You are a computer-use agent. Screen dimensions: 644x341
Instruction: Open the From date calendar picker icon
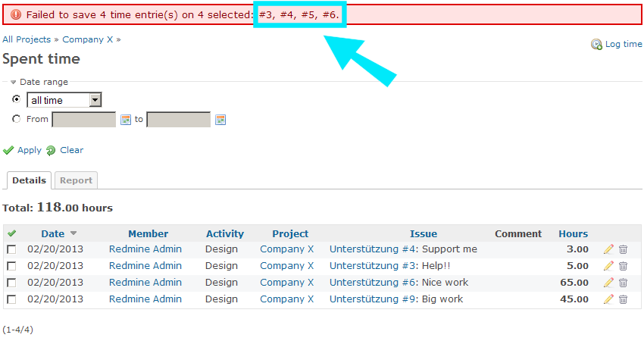coord(126,120)
